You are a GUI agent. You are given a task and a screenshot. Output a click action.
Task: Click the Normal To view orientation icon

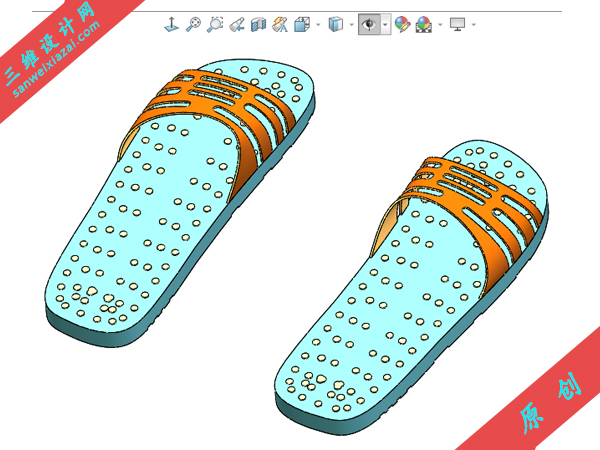[x=171, y=24]
